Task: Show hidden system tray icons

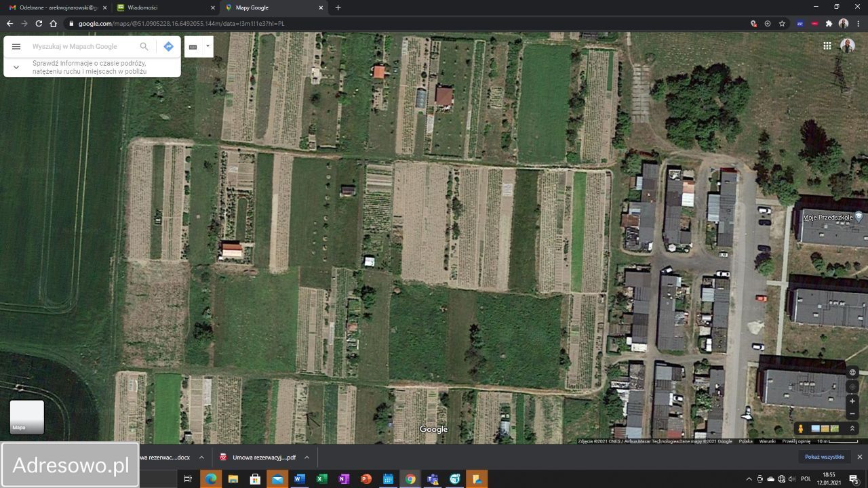Action: pyautogui.click(x=749, y=479)
